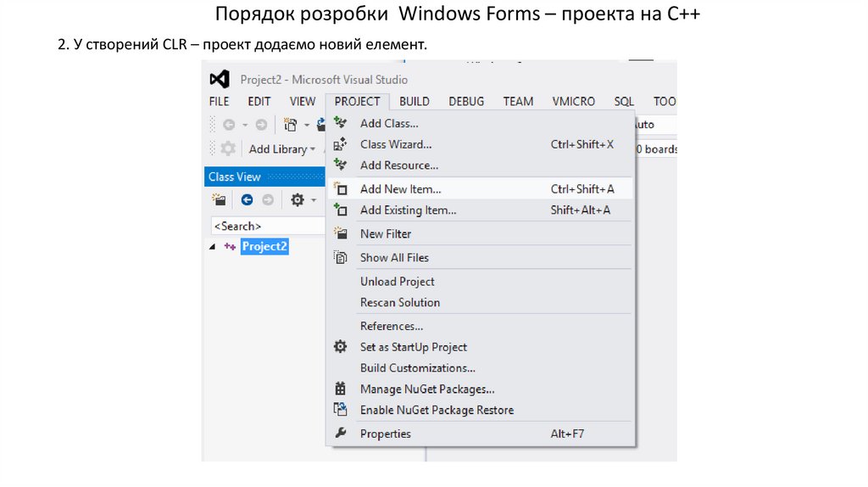
Task: Click the Set as StartUp Project gear icon
Action: point(341,347)
